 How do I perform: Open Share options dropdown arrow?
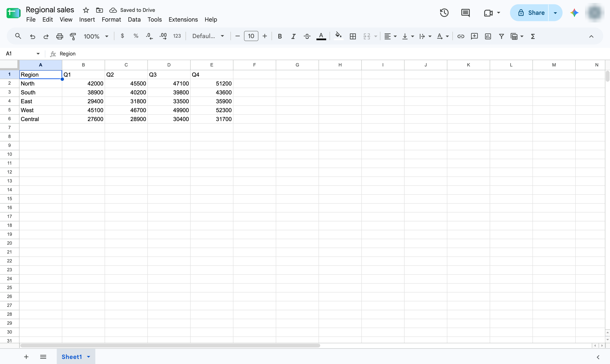pos(555,13)
